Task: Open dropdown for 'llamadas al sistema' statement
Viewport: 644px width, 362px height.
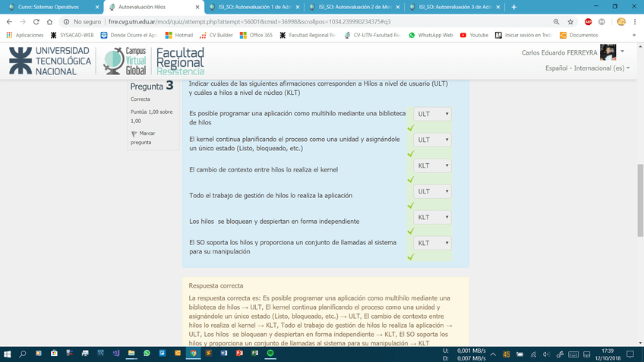Action: [x=432, y=244]
